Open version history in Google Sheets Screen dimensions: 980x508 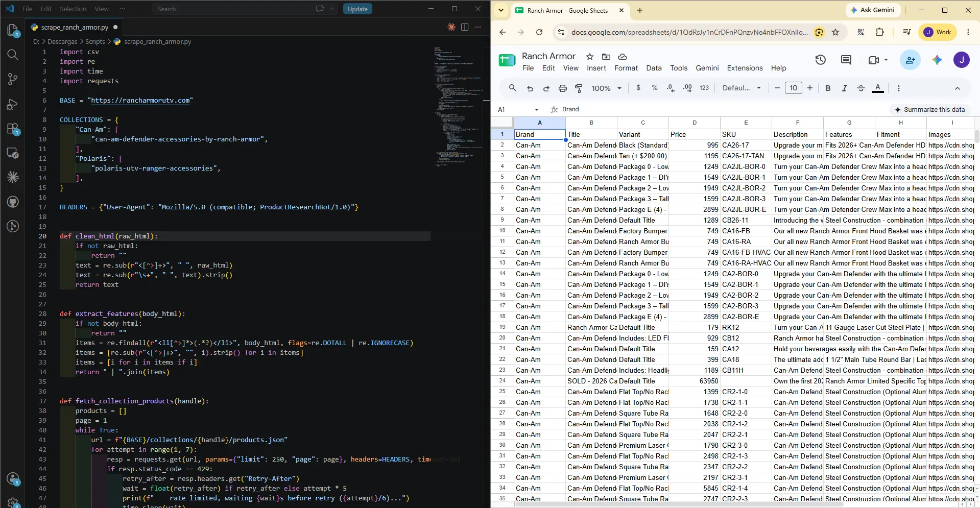point(821,60)
